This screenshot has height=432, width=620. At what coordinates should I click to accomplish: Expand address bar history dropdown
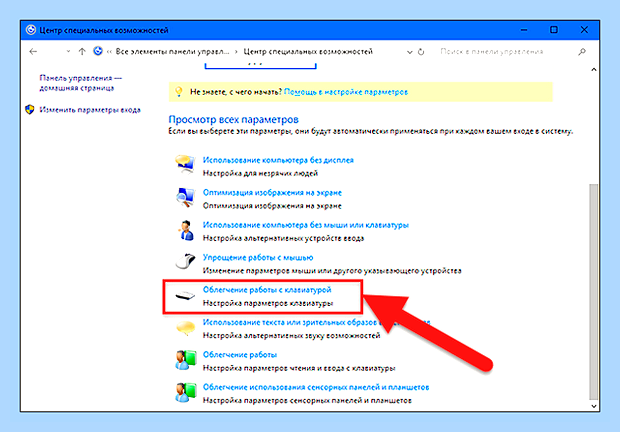click(x=409, y=52)
